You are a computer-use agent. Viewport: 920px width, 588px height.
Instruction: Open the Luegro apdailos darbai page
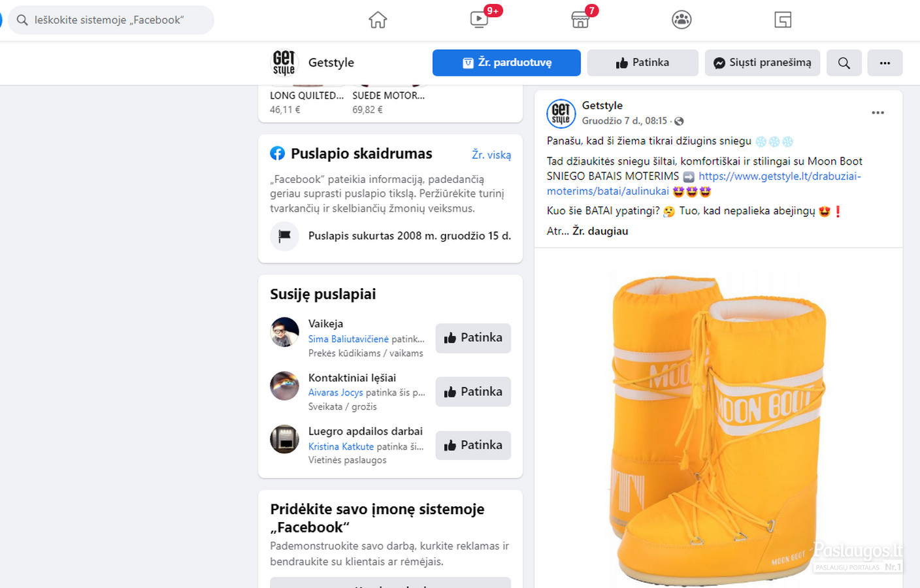click(x=365, y=431)
